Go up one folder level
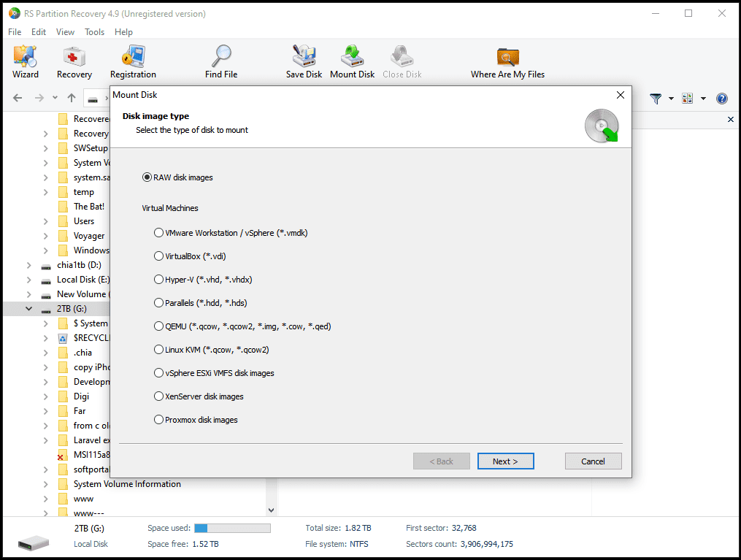The height and width of the screenshot is (560, 741). tap(72, 98)
